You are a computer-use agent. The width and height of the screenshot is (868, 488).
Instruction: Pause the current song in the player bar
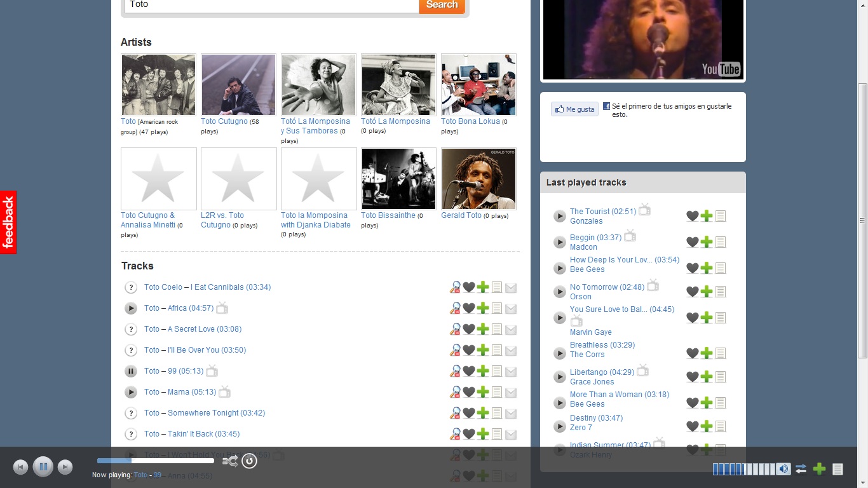tap(43, 467)
